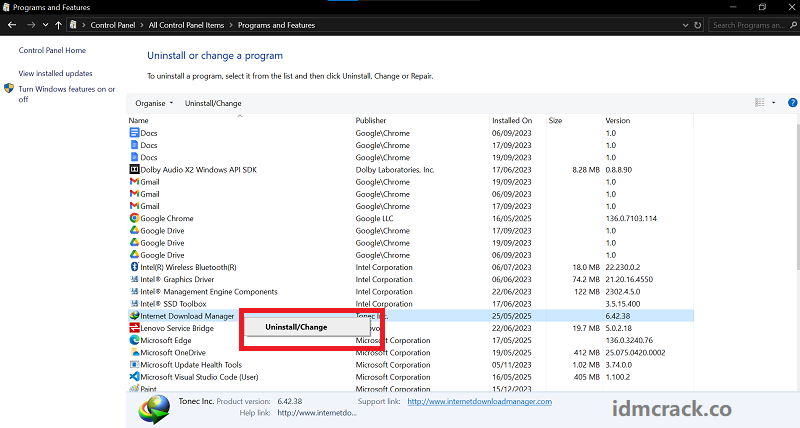Select Gmail row installed 19/09/2023
Image resolution: width=800 pixels, height=428 pixels.
point(411,182)
